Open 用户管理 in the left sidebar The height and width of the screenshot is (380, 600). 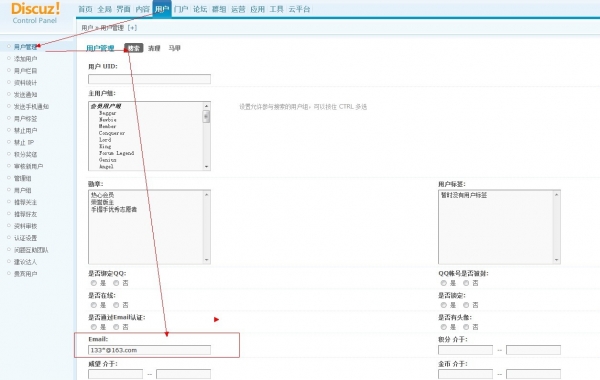(25, 47)
